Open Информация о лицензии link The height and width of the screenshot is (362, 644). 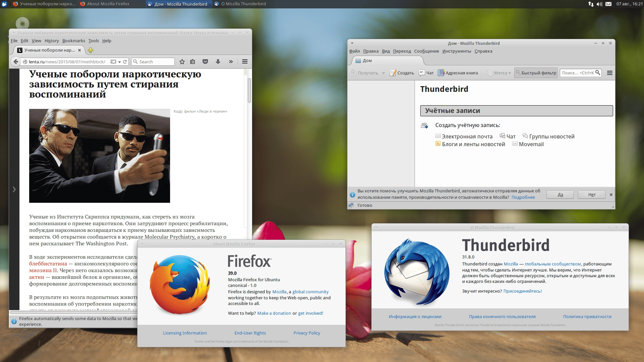click(415, 317)
